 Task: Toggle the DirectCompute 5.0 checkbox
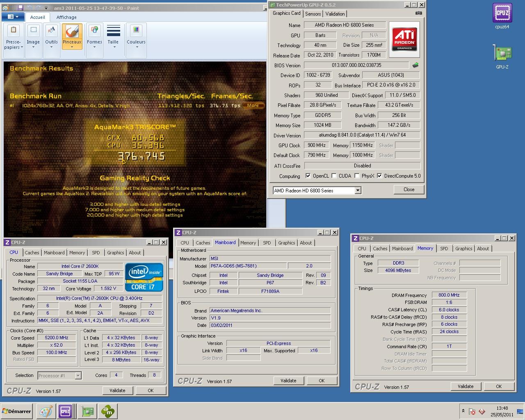click(379, 176)
